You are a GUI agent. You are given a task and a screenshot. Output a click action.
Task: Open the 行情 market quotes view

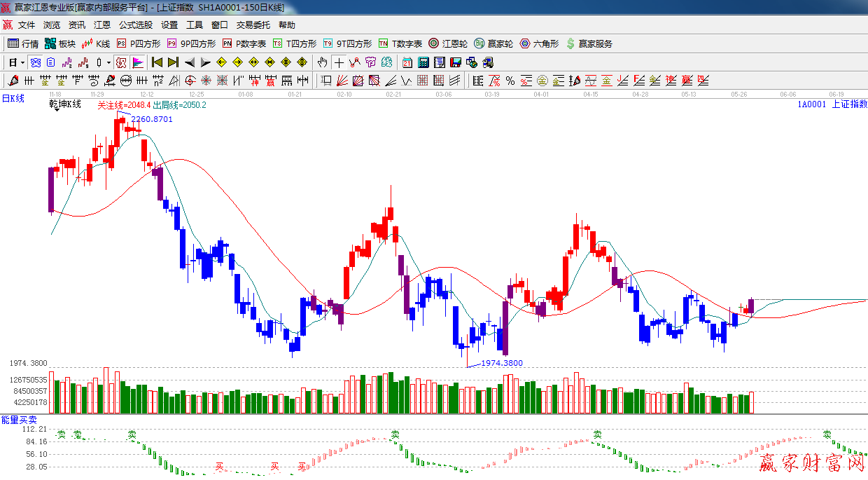23,43
